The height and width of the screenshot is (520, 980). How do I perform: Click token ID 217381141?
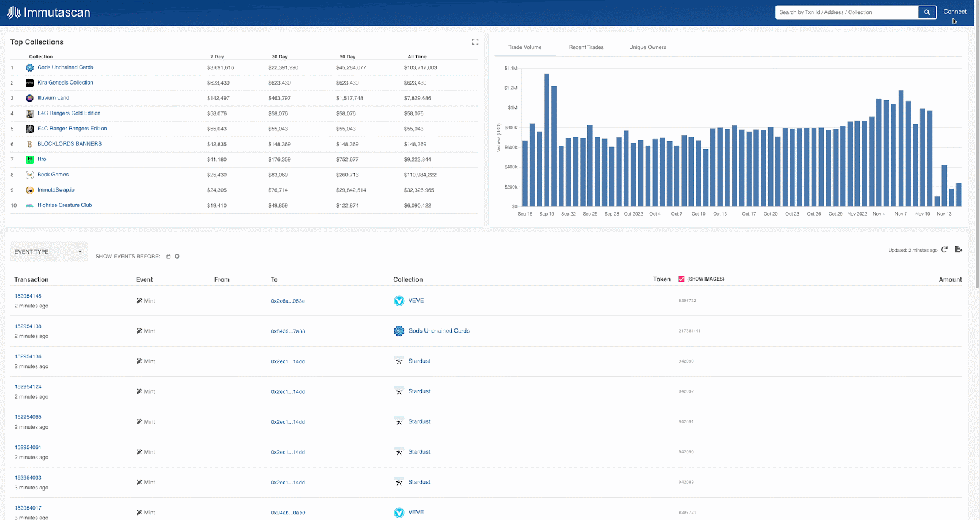690,331
